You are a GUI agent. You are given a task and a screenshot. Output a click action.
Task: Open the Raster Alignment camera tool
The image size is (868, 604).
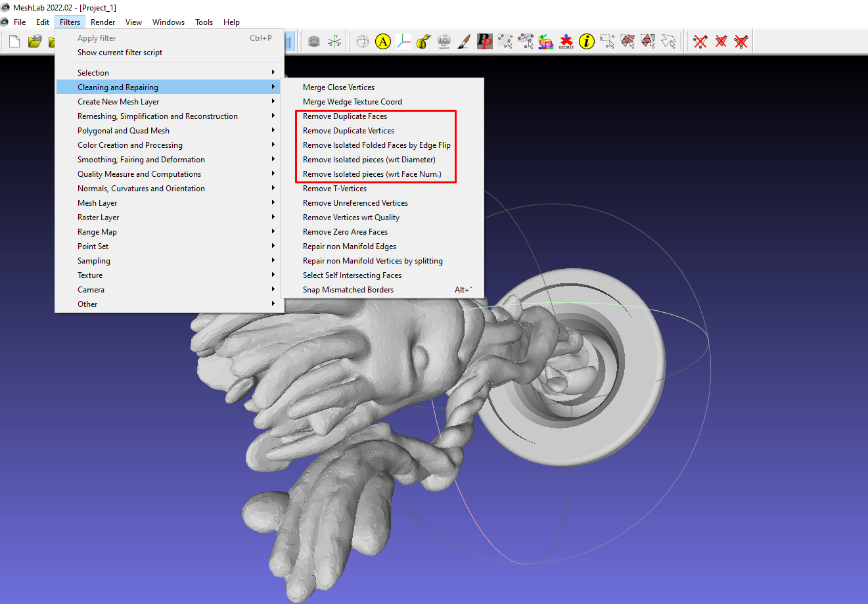444,42
